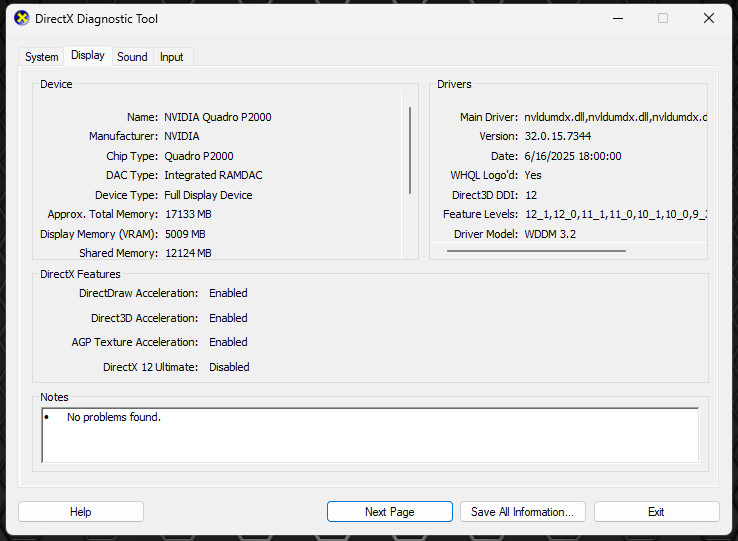
Task: Click the 'Feature Levels:' label
Action: click(x=480, y=214)
